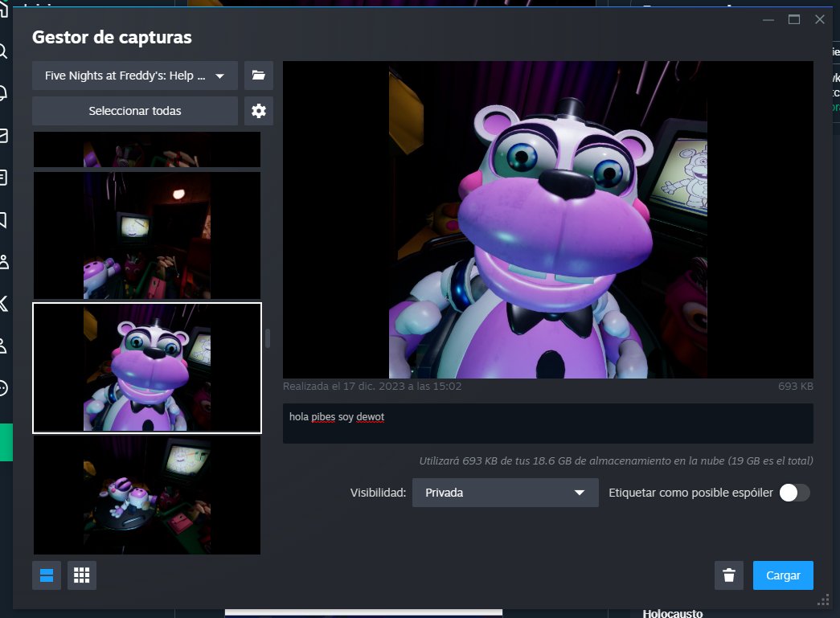Switch to list view layout
The width and height of the screenshot is (840, 618).
point(47,575)
